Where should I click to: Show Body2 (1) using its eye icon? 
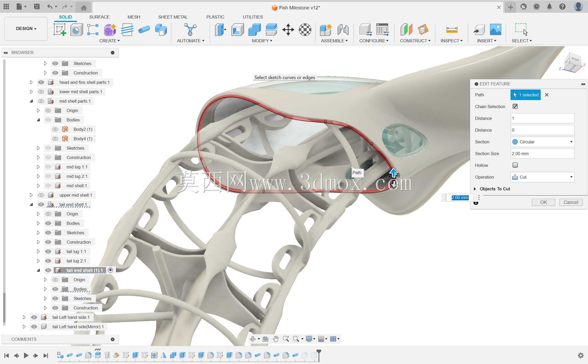pyautogui.click(x=55, y=129)
